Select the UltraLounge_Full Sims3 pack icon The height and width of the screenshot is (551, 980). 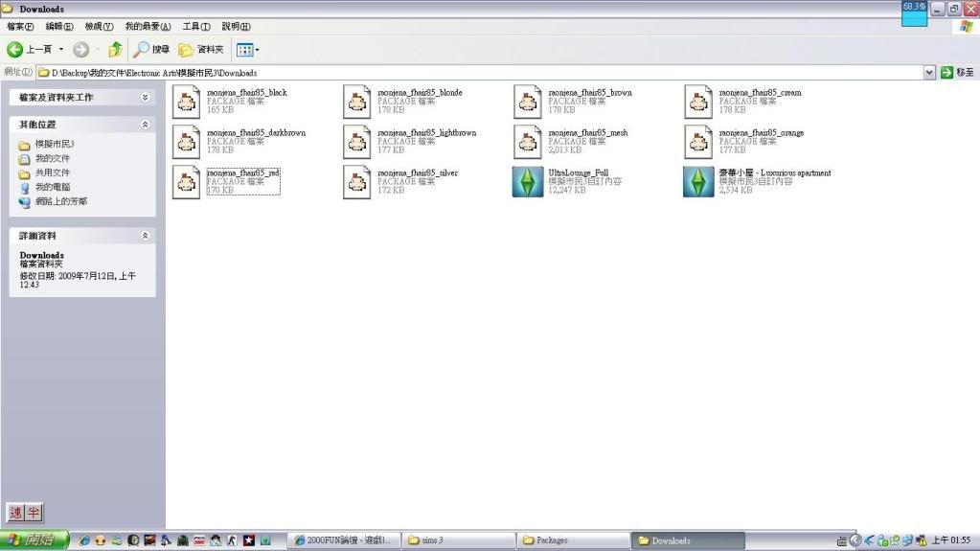pos(528,181)
